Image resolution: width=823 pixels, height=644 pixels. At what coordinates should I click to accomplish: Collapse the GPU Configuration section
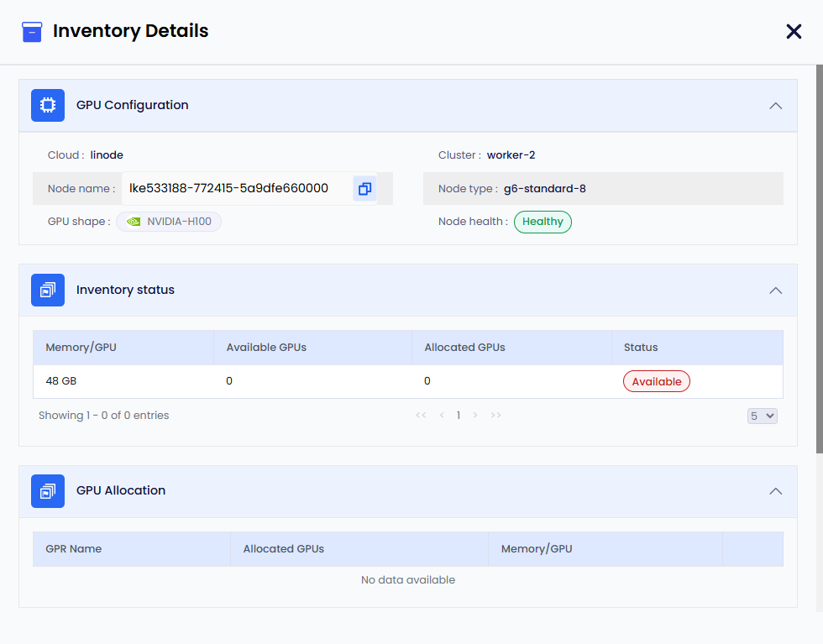click(776, 106)
